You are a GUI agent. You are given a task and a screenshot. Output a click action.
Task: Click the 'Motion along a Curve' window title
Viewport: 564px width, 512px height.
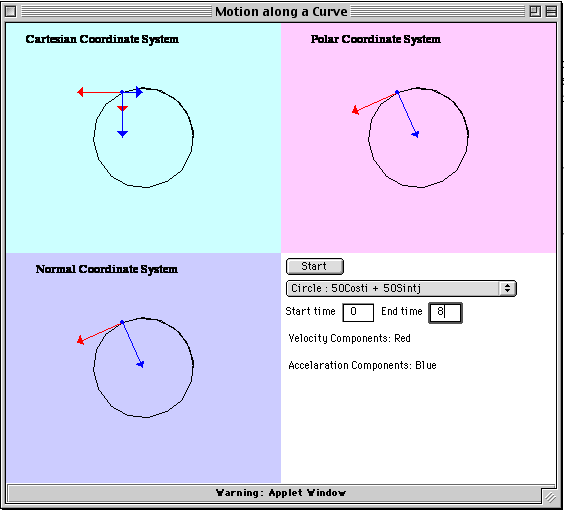pos(281,12)
